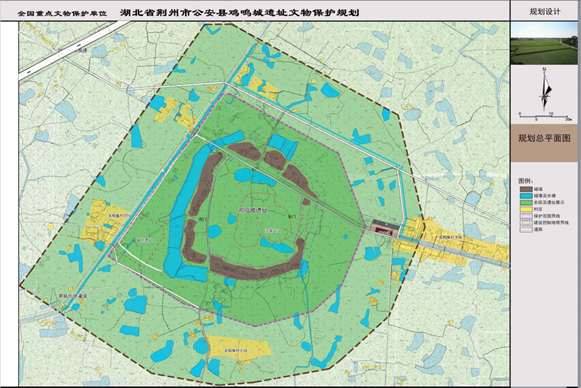Click the 鸡鸣城遗址 label on the map
The height and width of the screenshot is (388, 581).
pyautogui.click(x=252, y=210)
